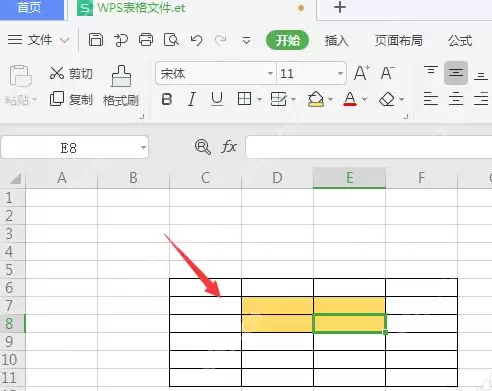
Task: Select column A header
Action: tap(61, 178)
